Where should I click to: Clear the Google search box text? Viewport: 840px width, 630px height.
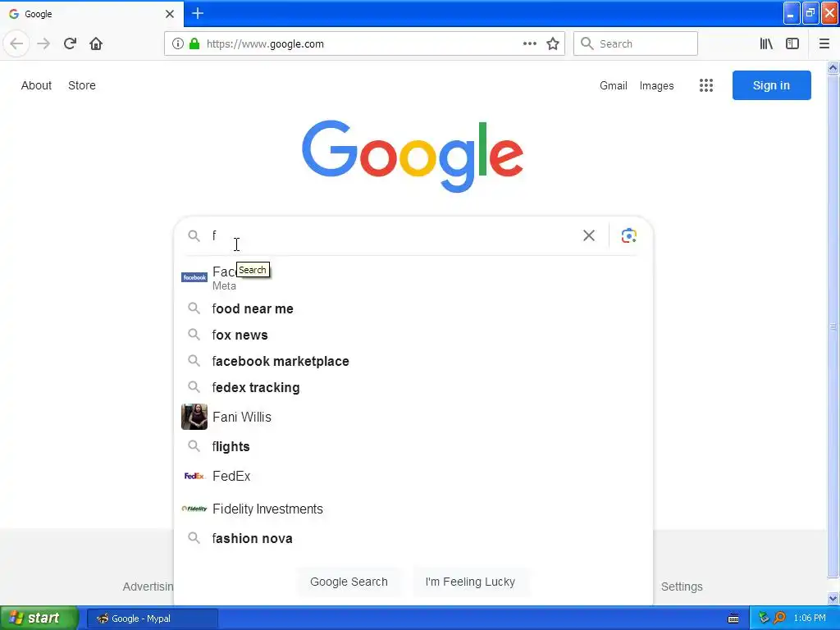[589, 235]
